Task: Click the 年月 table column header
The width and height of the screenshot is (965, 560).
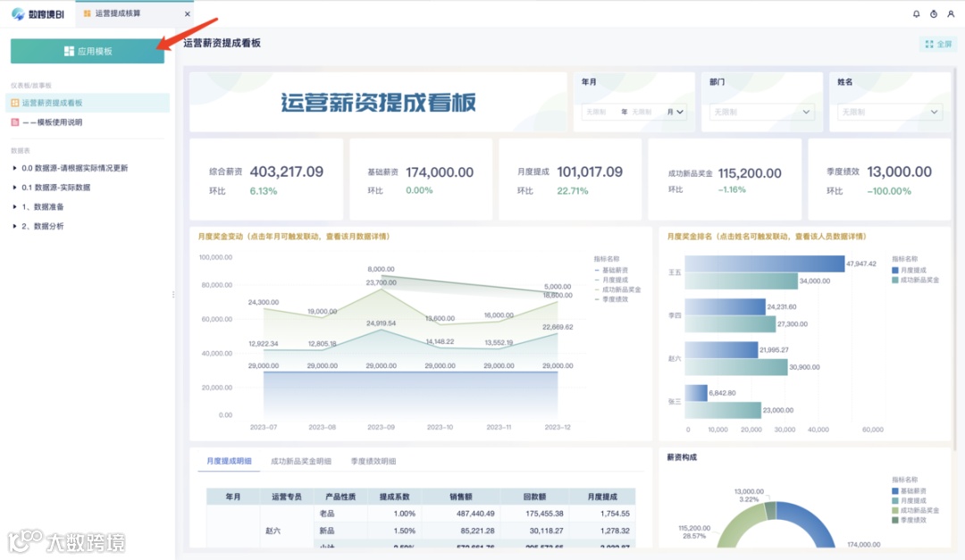Action: 232,497
